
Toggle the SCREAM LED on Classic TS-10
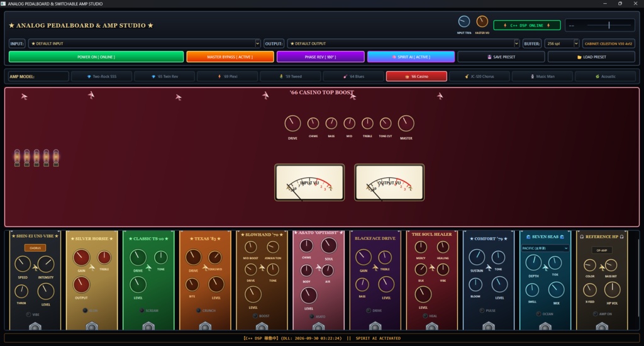[x=142, y=310]
